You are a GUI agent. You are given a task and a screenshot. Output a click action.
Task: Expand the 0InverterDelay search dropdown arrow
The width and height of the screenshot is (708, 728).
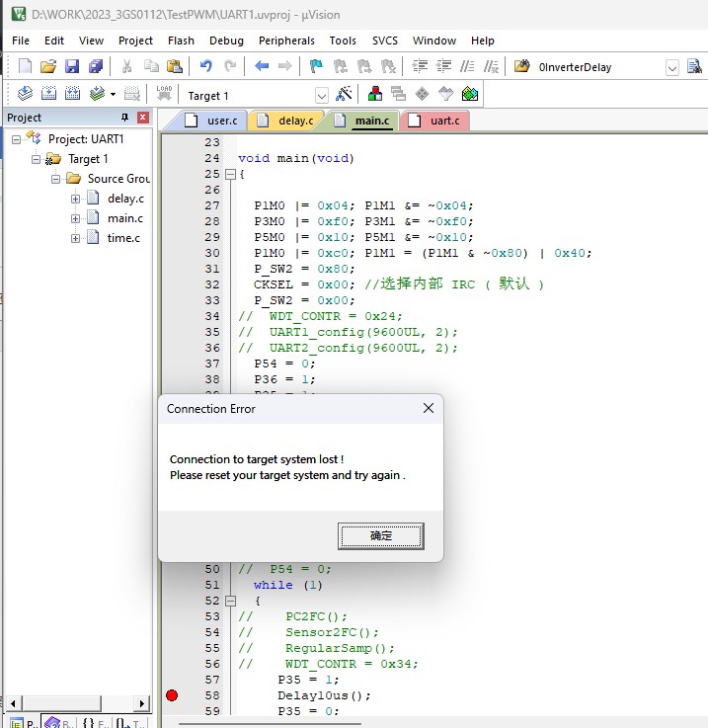[671, 68]
